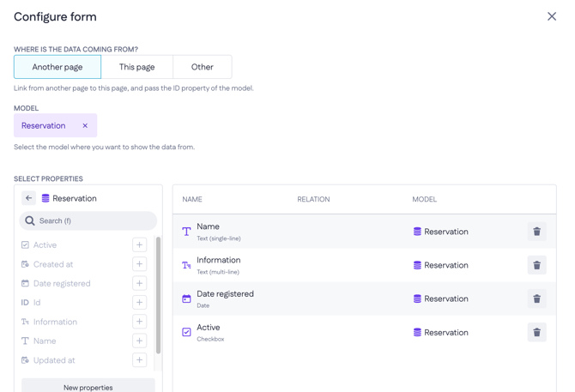Switch data source to This page
575x392 pixels.
coord(136,67)
